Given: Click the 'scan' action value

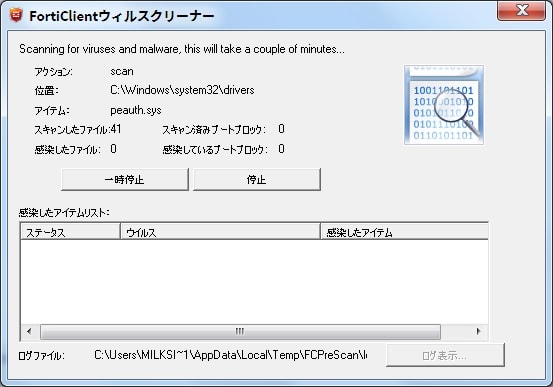Looking at the screenshot, I should (122, 72).
